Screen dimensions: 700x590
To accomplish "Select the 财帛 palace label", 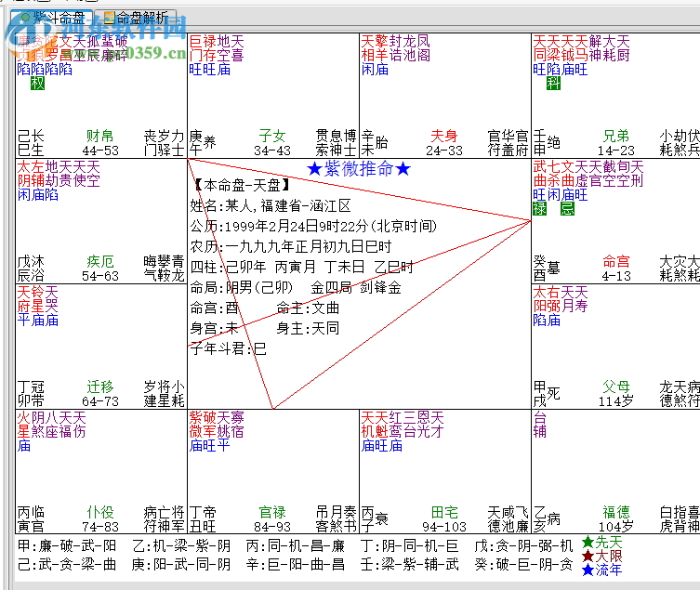I will pyautogui.click(x=100, y=136).
